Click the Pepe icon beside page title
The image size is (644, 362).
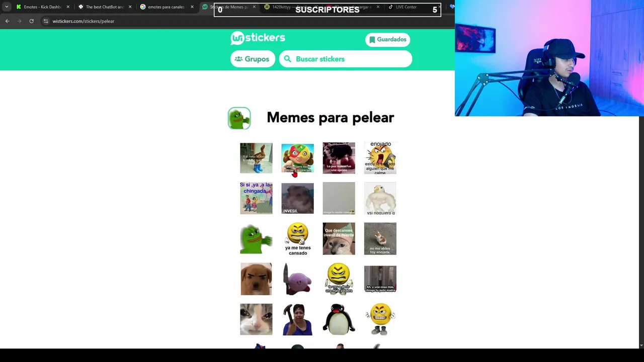pyautogui.click(x=239, y=118)
